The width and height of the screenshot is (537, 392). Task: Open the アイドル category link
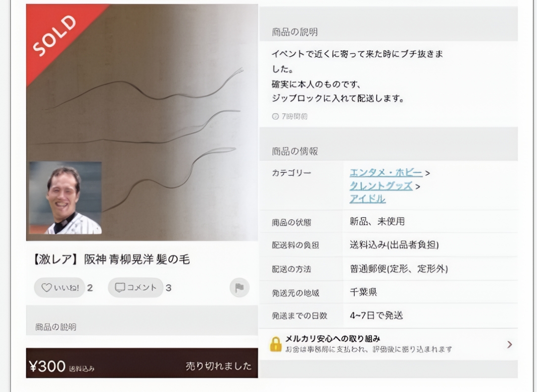[x=367, y=199]
